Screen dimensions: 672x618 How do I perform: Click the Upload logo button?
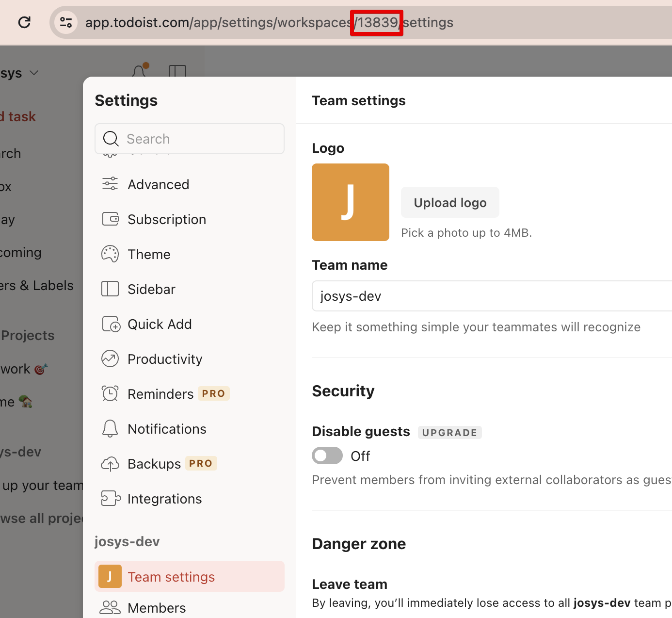[450, 203]
